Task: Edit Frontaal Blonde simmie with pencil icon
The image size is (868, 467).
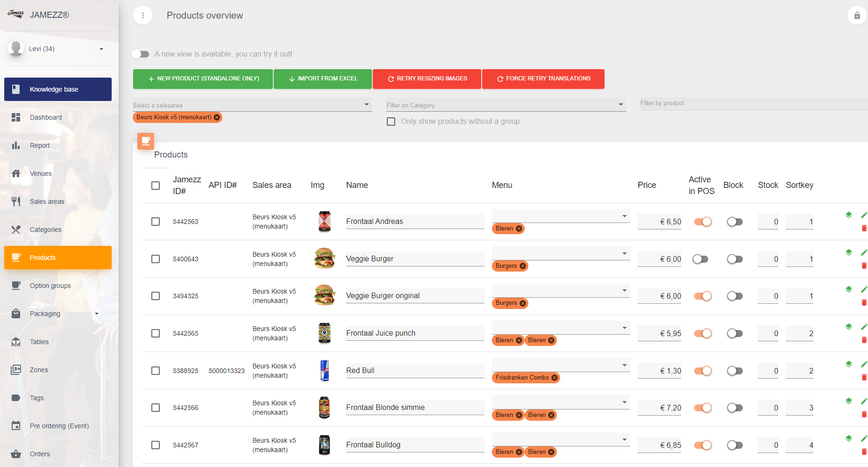Action: coord(864,401)
